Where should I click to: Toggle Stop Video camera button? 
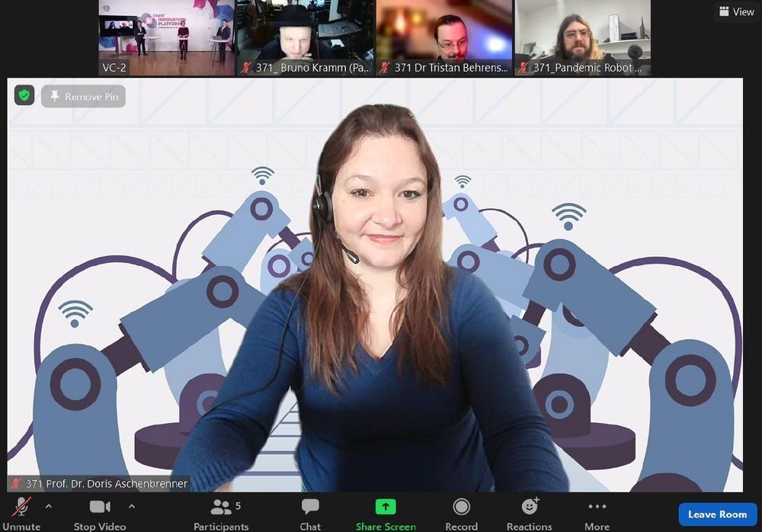pyautogui.click(x=100, y=508)
